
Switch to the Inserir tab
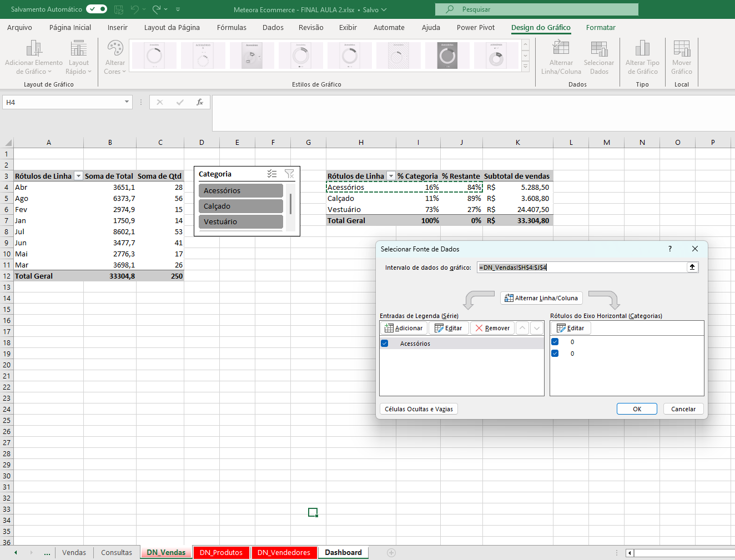click(118, 27)
